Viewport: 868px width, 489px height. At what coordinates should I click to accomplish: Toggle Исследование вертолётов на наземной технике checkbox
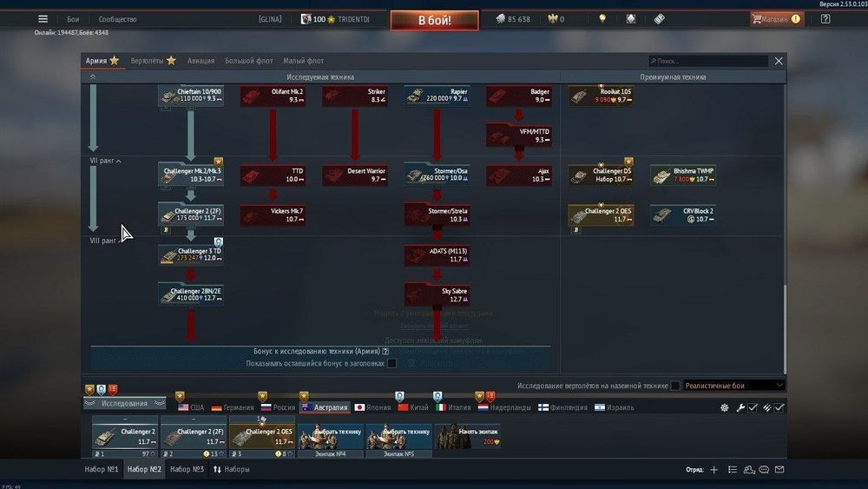click(675, 386)
